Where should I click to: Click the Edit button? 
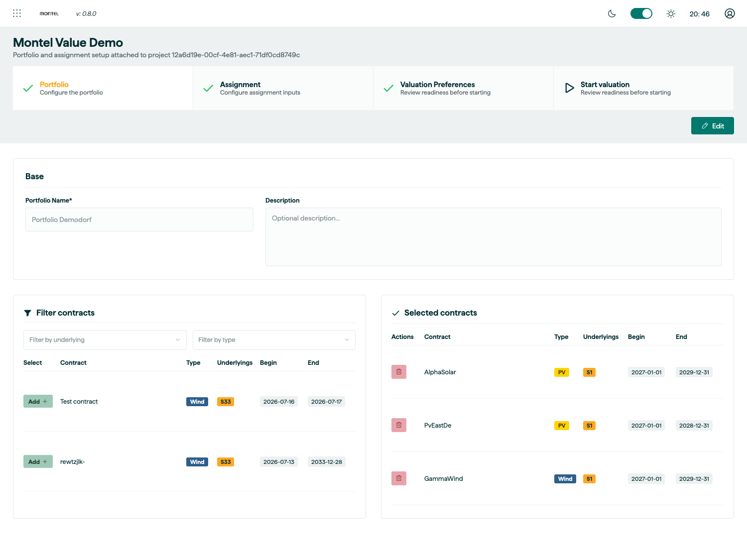[x=712, y=126]
